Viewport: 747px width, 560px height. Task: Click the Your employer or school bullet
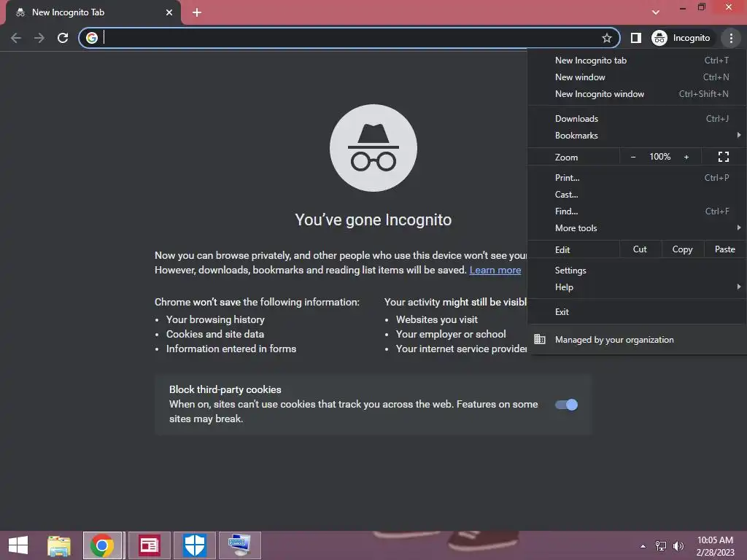451,334
